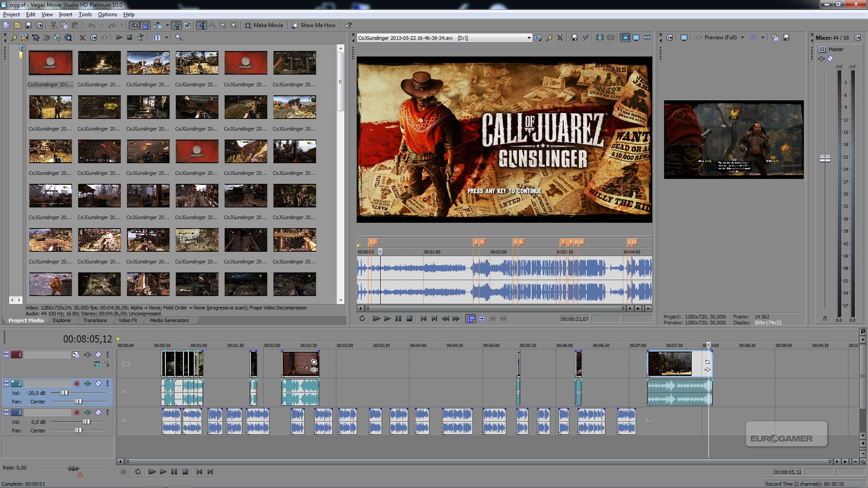
Task: Stop playback on the main timeline transport
Action: click(x=185, y=472)
